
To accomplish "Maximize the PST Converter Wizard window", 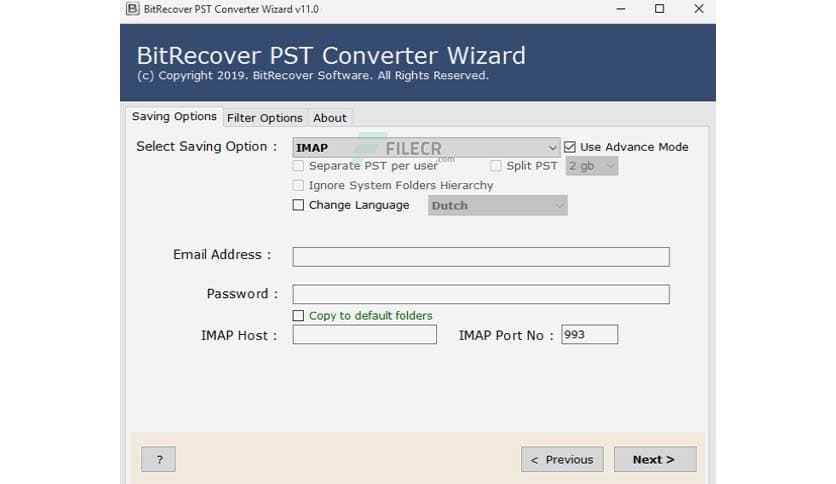I will pos(660,9).
